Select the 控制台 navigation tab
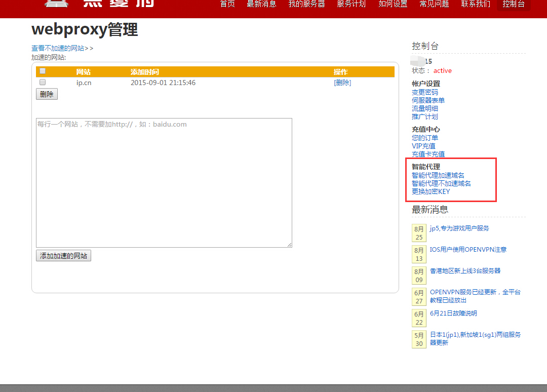 (x=513, y=4)
